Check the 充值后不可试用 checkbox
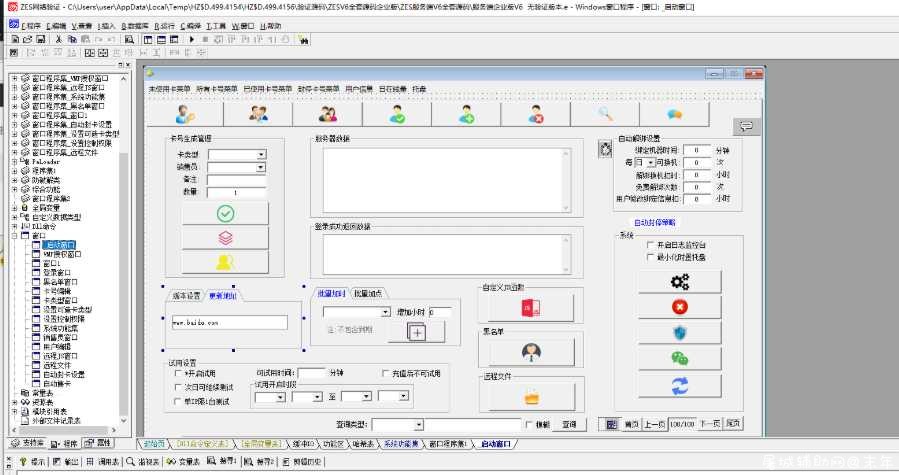The height and width of the screenshot is (475, 899). 385,373
